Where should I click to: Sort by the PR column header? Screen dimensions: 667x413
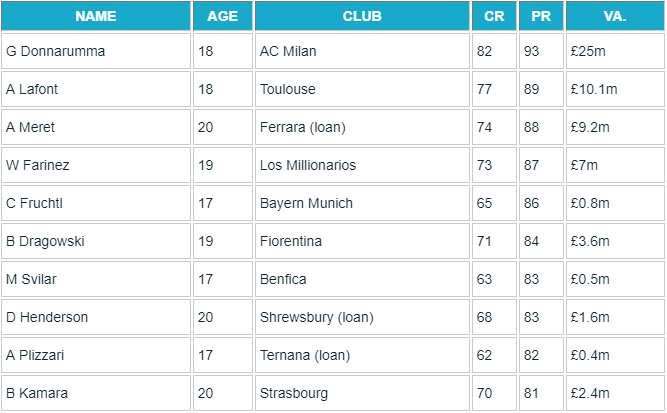click(x=541, y=16)
